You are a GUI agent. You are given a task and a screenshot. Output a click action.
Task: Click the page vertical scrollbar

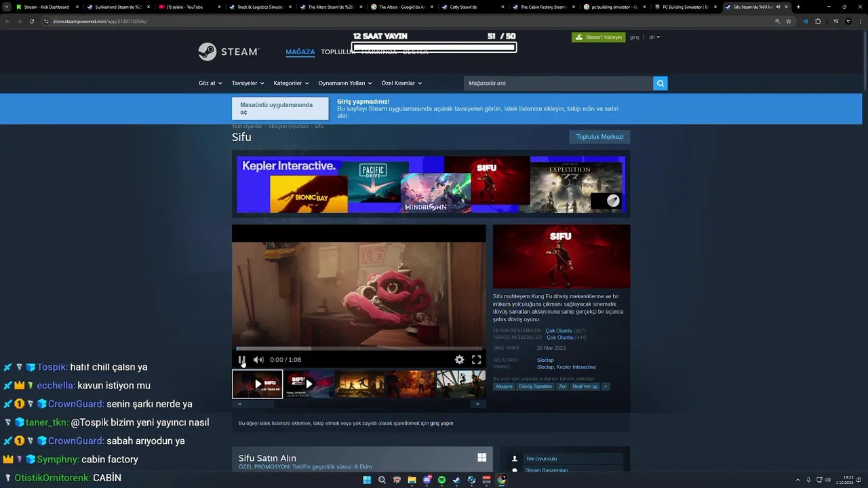865,61
